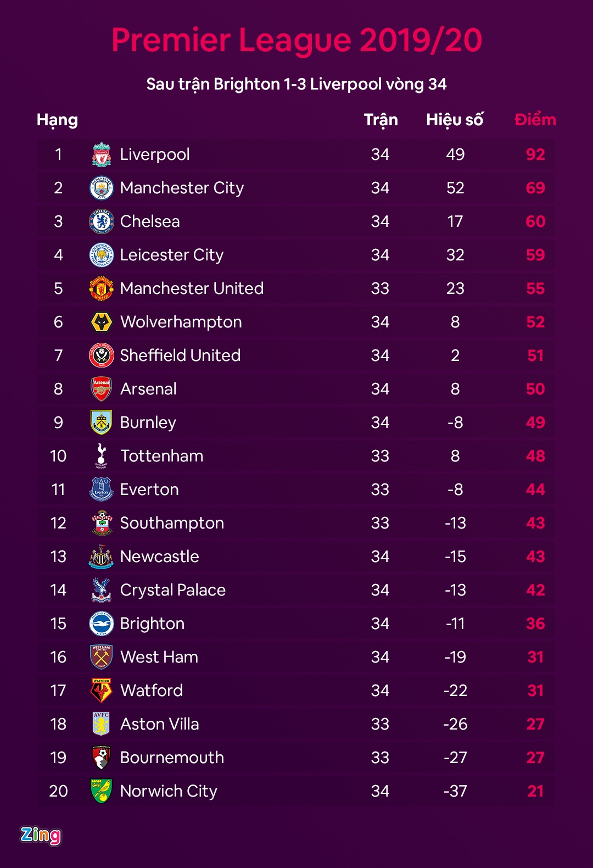The image size is (593, 868).
Task: Click the Manchester City club crest
Action: [102, 188]
